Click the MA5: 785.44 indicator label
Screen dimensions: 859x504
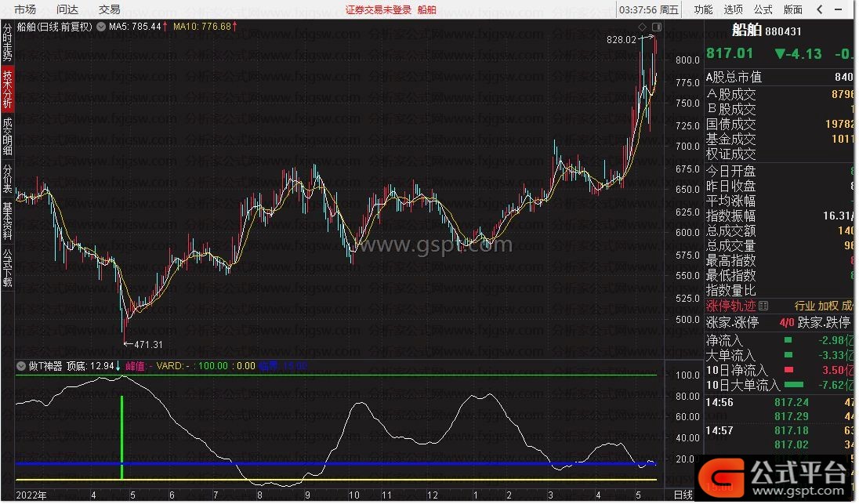(x=138, y=27)
